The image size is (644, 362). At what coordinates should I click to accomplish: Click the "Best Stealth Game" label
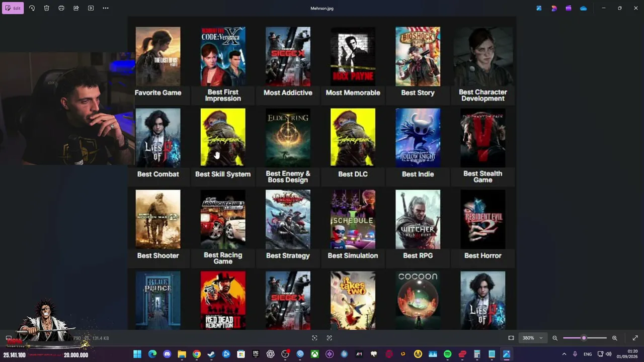[x=482, y=176]
